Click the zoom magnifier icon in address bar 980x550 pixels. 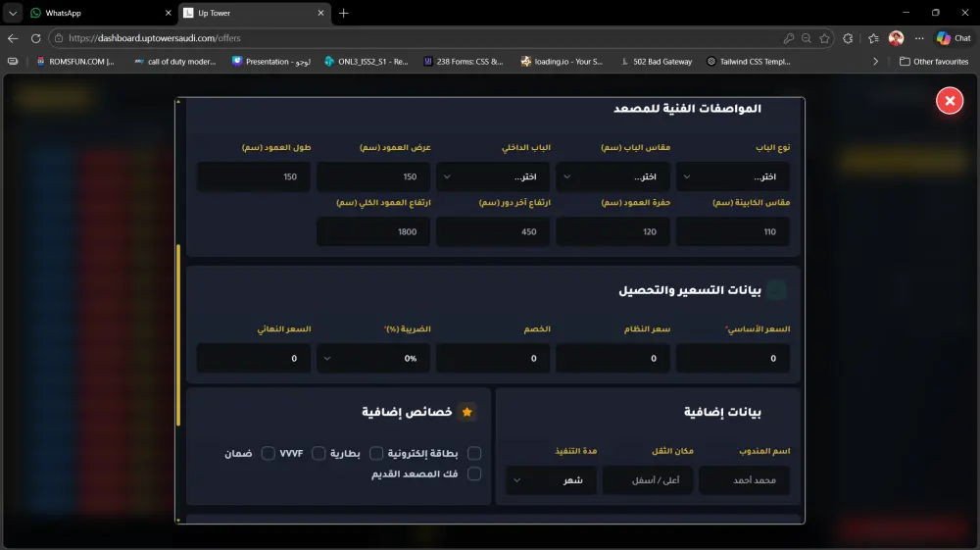pos(807,38)
